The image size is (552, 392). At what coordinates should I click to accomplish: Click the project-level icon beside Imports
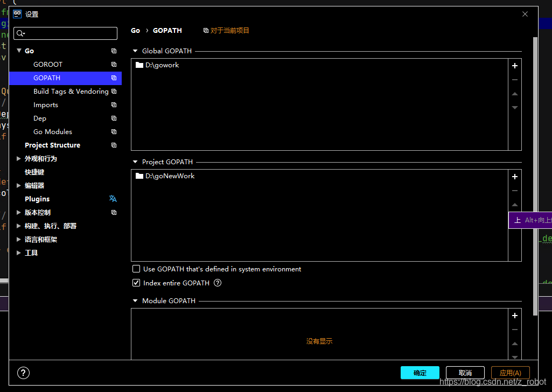(x=114, y=105)
